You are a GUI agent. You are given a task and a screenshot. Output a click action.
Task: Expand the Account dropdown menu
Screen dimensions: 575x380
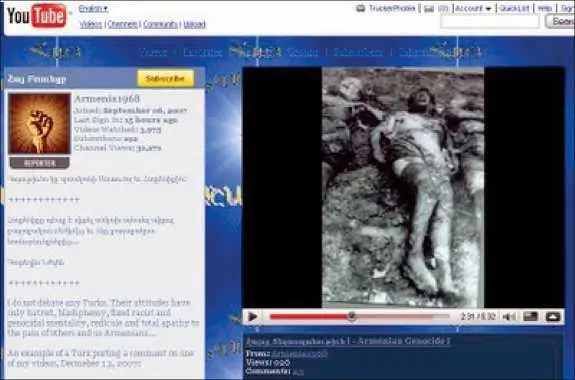coord(473,8)
